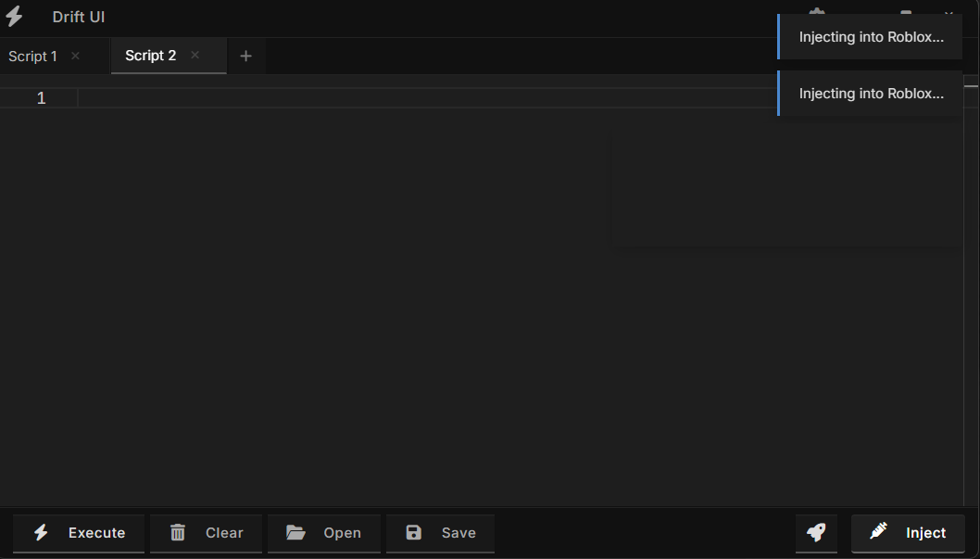Screen dimensions: 980x559
Task: Dismiss the lower Injecting into Roblox notification
Action: [x=870, y=93]
